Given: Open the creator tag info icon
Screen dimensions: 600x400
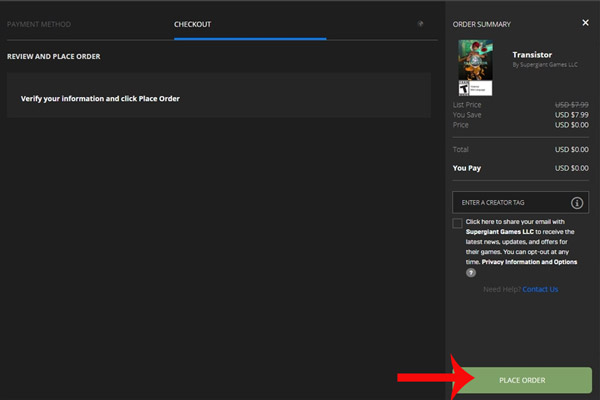Looking at the screenshot, I should pos(577,203).
